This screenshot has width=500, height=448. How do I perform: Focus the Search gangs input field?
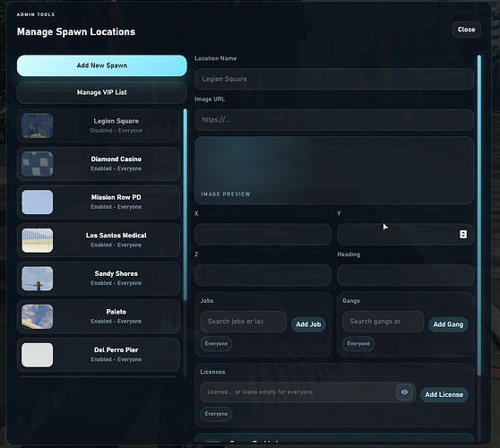383,322
